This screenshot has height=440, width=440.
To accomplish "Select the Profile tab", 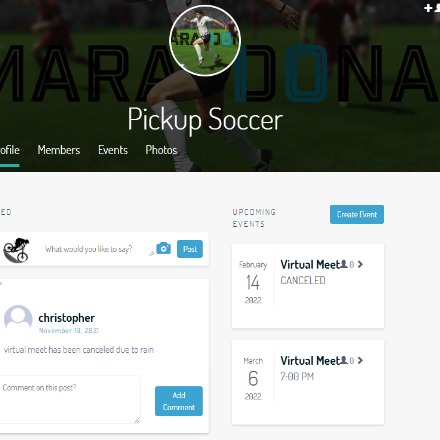I will [x=10, y=150].
